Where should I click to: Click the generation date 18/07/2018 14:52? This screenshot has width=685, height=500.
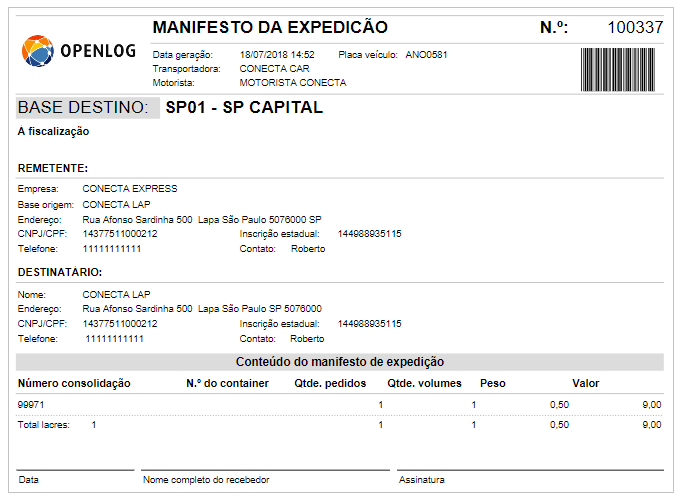pos(277,54)
